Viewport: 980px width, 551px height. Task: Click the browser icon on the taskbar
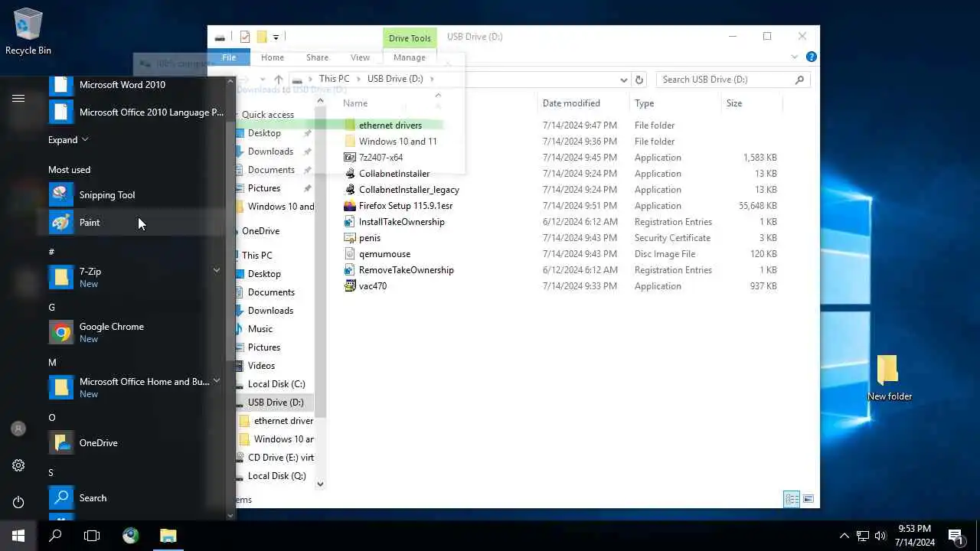(x=131, y=536)
